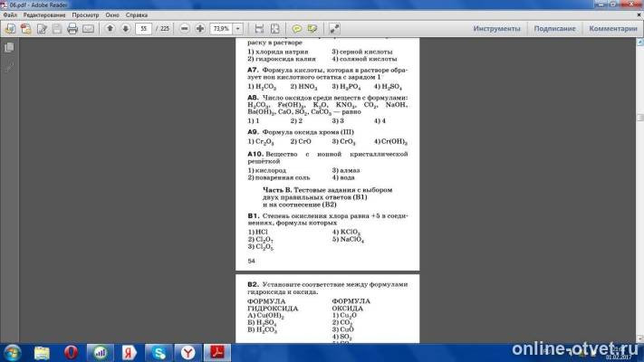Open the Подписание pane
Screen dimensions: 644x362
pyautogui.click(x=554, y=29)
